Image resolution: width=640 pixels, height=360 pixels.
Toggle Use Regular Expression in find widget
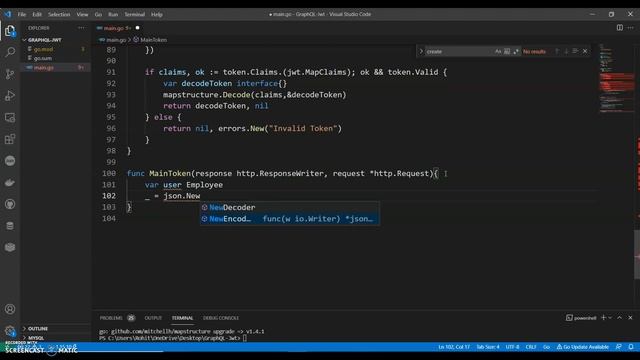click(x=516, y=51)
